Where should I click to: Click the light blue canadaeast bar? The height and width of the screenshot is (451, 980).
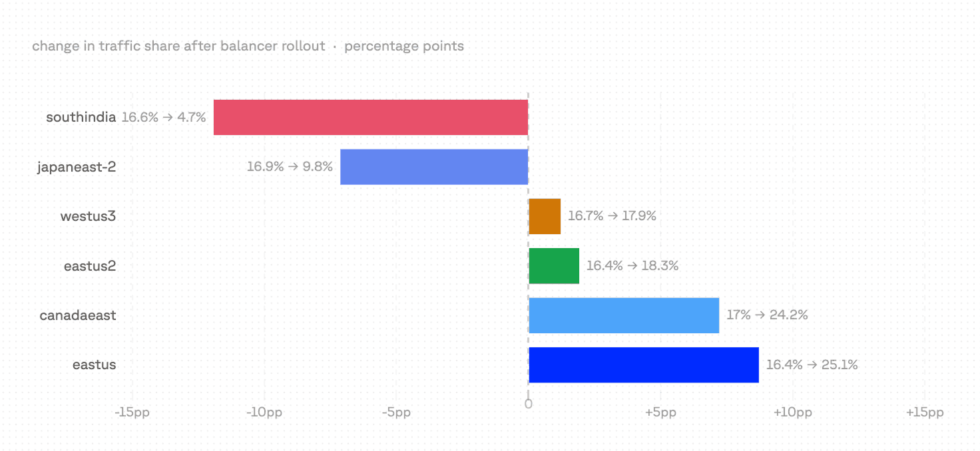point(624,315)
